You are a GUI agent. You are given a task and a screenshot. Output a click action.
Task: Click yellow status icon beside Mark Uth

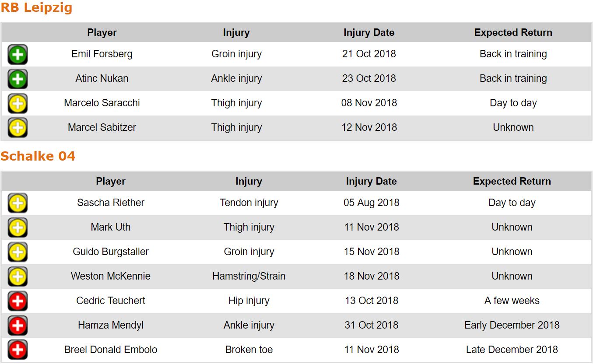[18, 227]
